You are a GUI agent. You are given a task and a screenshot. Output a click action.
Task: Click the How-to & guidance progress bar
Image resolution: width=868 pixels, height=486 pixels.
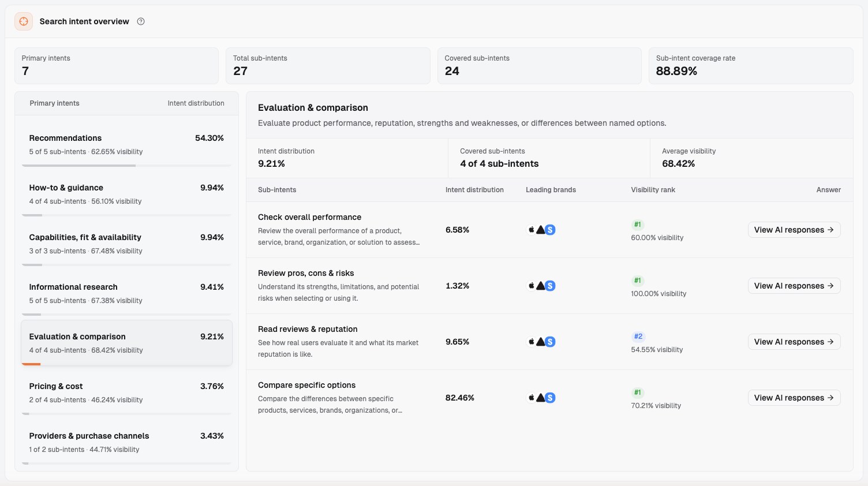(126, 215)
